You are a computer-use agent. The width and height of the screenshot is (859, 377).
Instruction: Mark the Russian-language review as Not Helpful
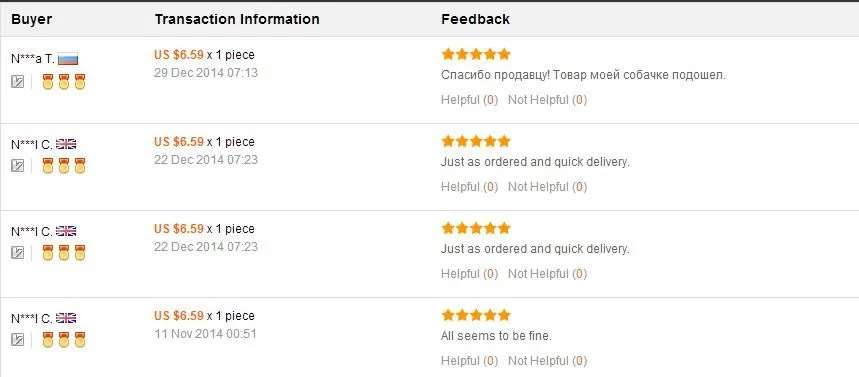(547, 100)
